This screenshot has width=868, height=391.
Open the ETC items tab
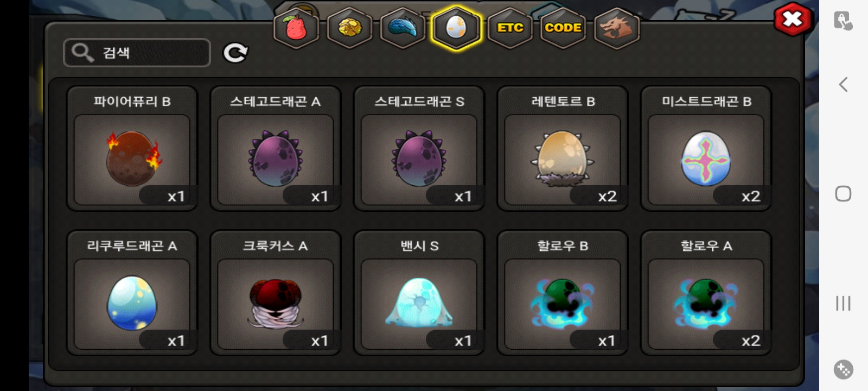(510, 28)
